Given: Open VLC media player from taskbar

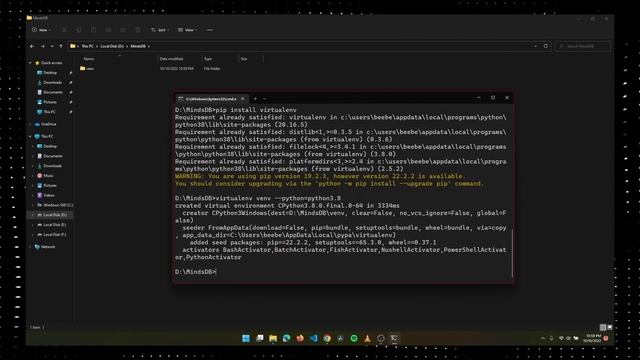Looking at the screenshot, I should point(367,338).
